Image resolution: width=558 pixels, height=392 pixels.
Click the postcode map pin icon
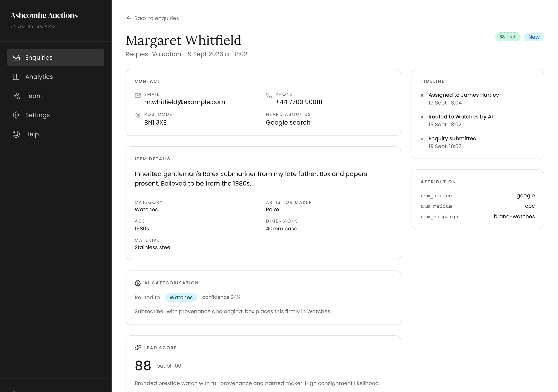[138, 115]
